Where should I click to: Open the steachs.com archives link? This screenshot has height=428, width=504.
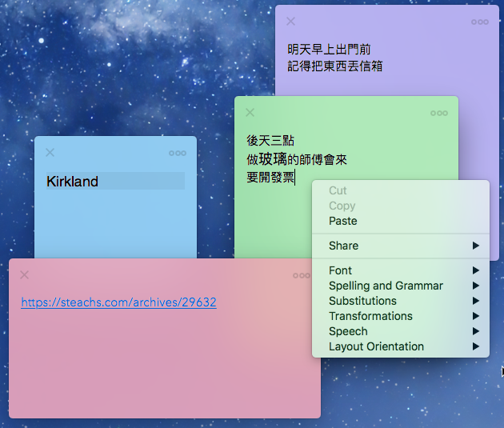118,302
